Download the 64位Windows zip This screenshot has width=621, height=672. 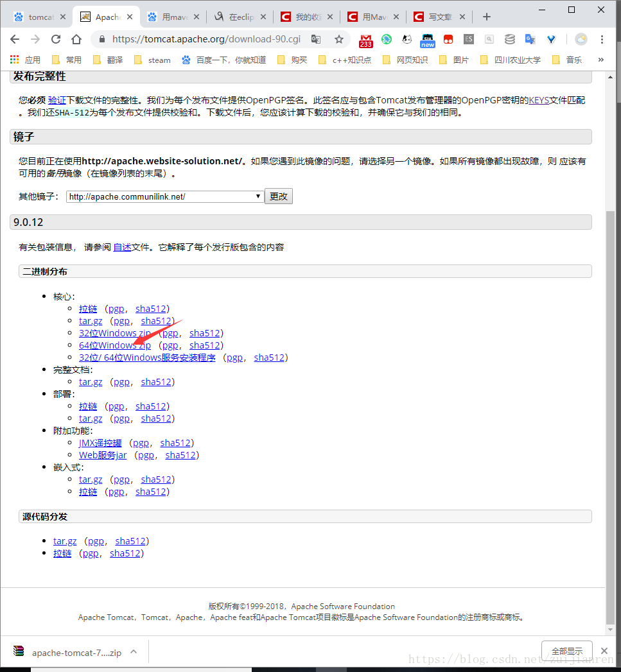click(115, 345)
